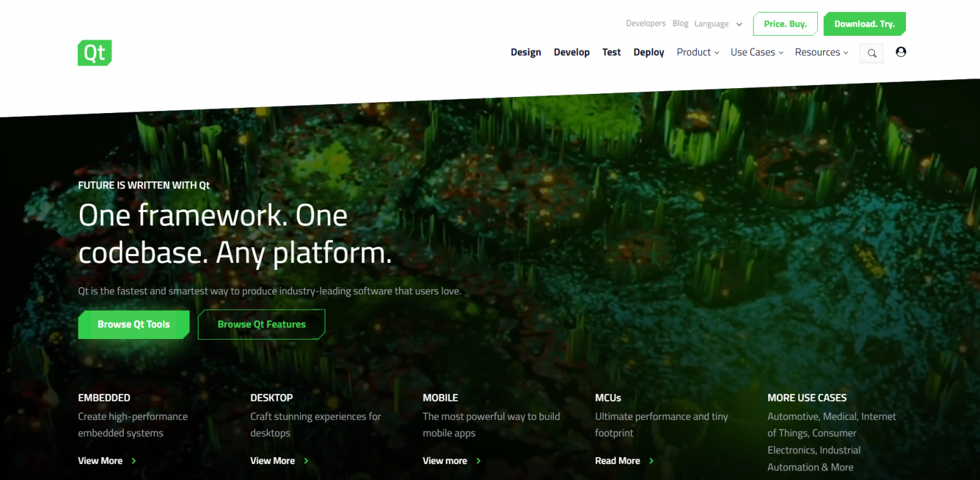Click the Download. Try. button
The width and height of the screenshot is (980, 480).
(865, 24)
